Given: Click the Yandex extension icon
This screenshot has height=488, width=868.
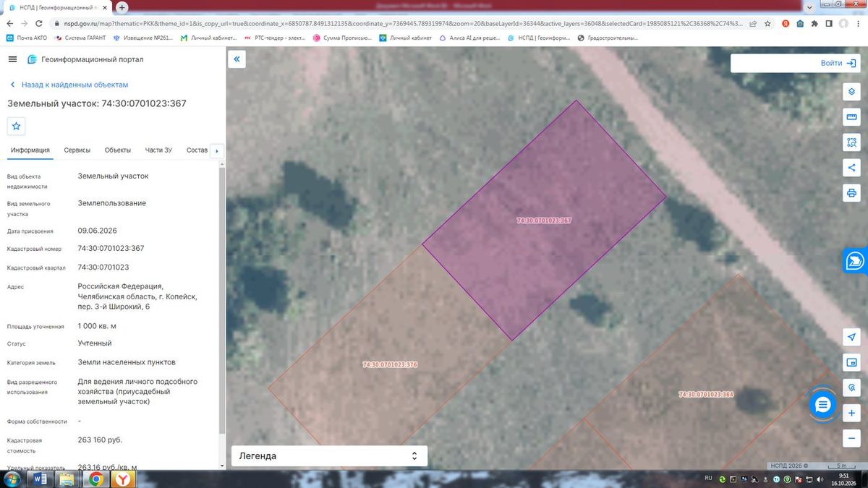Looking at the screenshot, I should coord(786,23).
